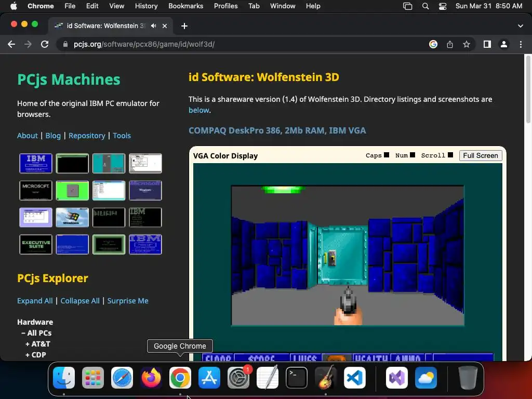The image size is (532, 399).
Task: Follow the 'below' link
Action: pos(199,110)
